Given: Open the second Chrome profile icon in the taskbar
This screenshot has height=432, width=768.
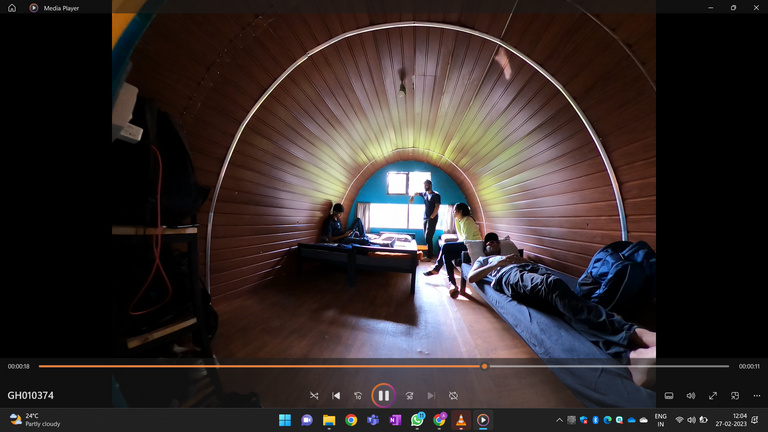Looking at the screenshot, I should click(x=439, y=420).
